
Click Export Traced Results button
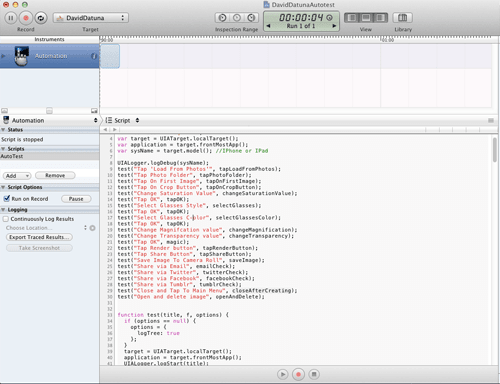point(39,237)
